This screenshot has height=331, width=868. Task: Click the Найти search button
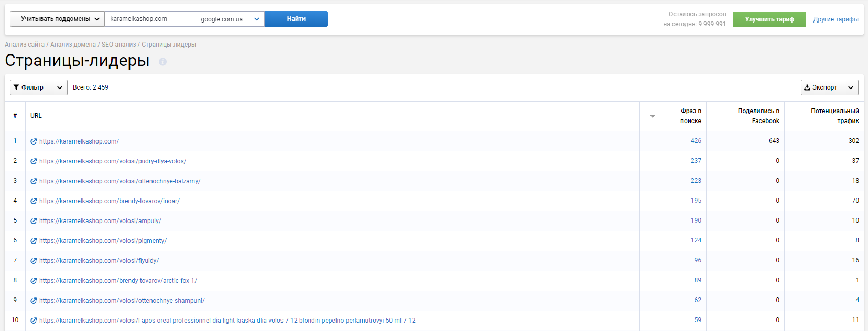coord(296,19)
